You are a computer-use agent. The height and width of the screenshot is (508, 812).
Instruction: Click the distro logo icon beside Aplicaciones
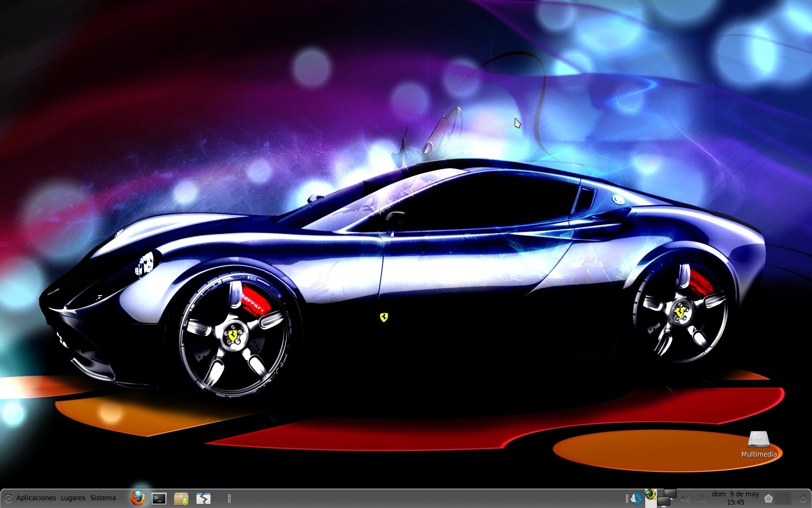tap(8, 498)
